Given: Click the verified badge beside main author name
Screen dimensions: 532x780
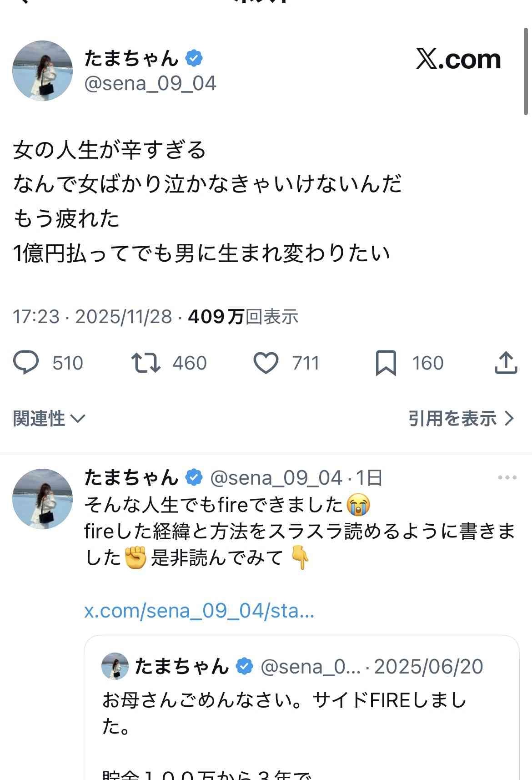Looking at the screenshot, I should coord(194,58).
